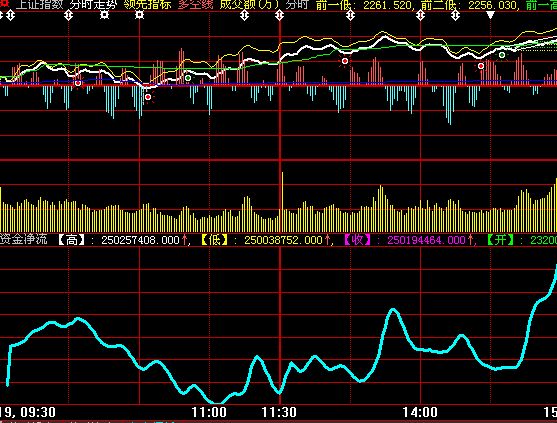The image size is (557, 423).
Task: Click the 09:30 time axis label
Action: pos(38,412)
